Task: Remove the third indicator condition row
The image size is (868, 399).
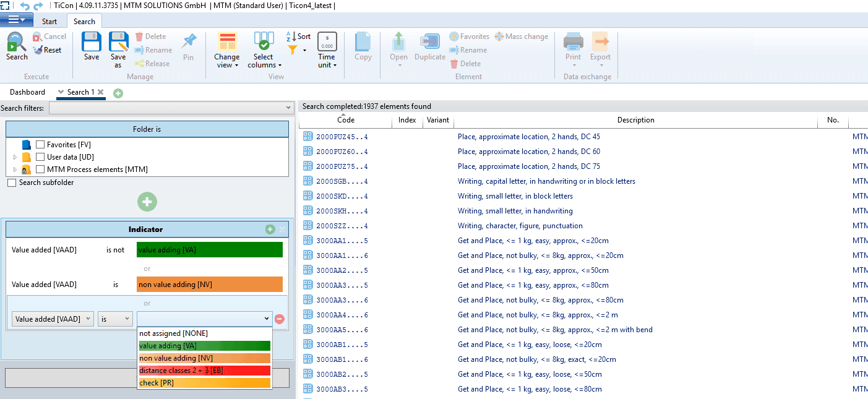Action: (x=280, y=319)
